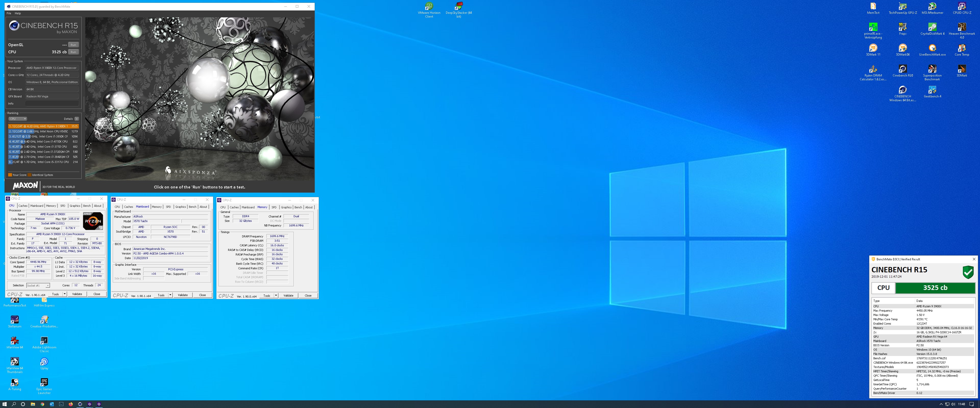Select the Geekbench 4 desktop icon
The height and width of the screenshot is (408, 980).
[x=932, y=92]
